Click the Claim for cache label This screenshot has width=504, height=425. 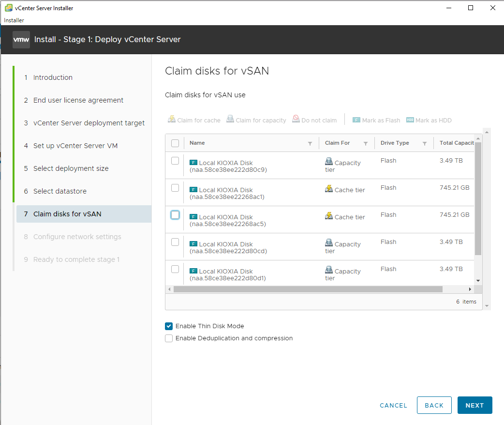[x=199, y=121]
